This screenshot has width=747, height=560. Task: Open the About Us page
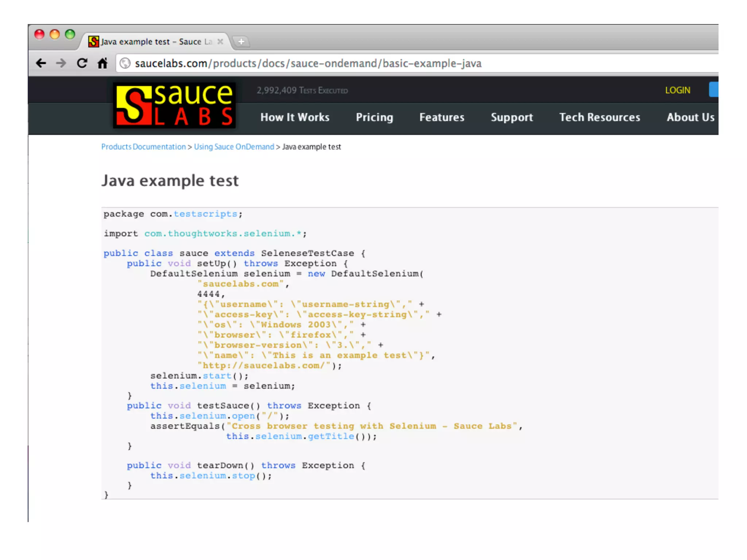[x=690, y=117]
